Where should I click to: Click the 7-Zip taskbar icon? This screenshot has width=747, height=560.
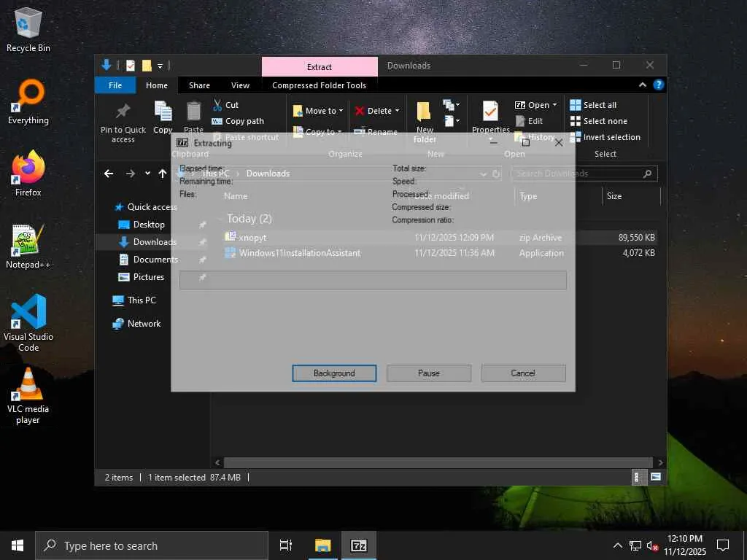tap(359, 545)
